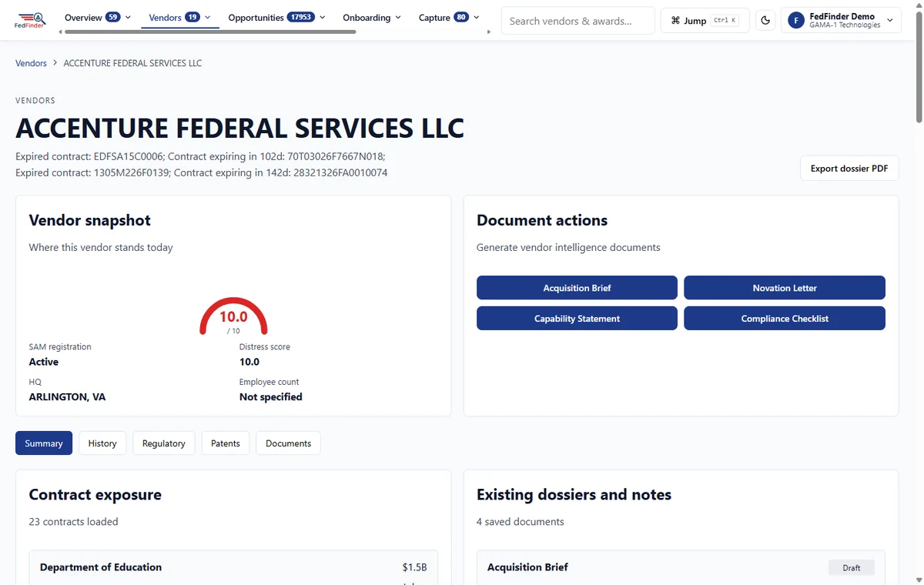The width and height of the screenshot is (924, 585).
Task: Switch to the History tab
Action: point(102,443)
